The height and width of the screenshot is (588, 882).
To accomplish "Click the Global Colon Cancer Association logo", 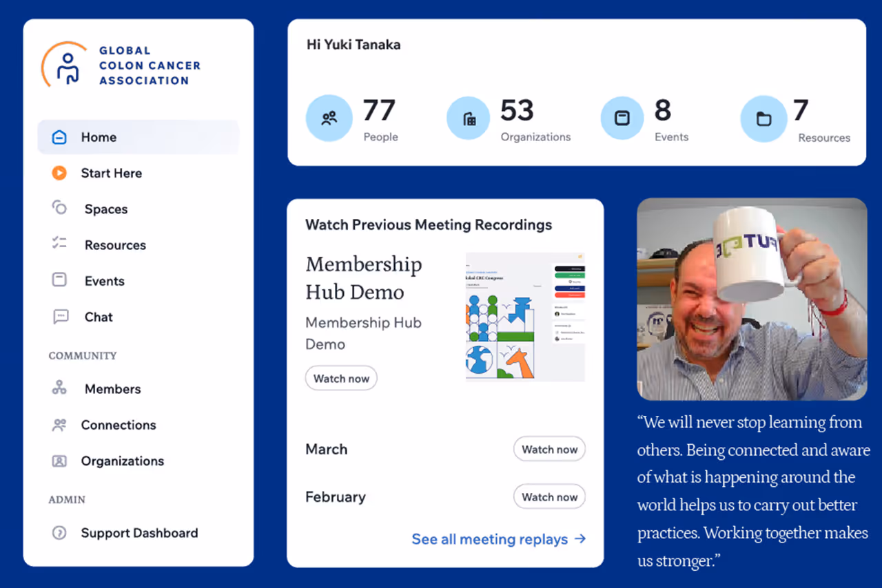I will coord(121,65).
